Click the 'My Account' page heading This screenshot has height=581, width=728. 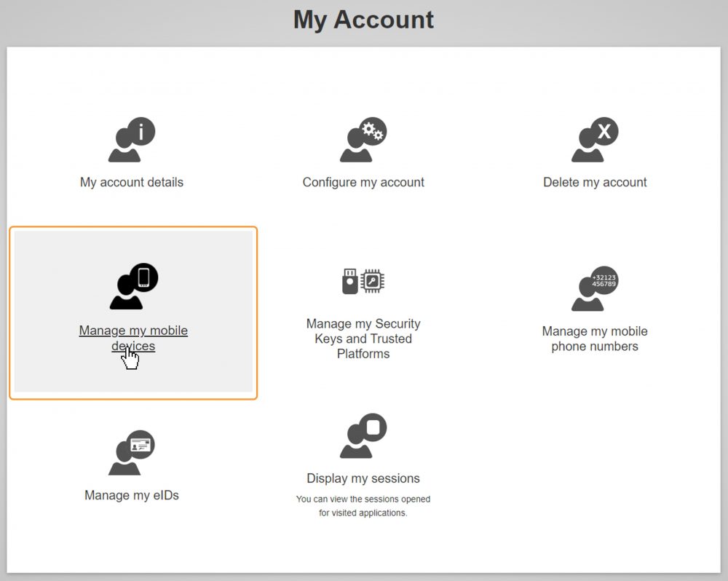pos(363,20)
